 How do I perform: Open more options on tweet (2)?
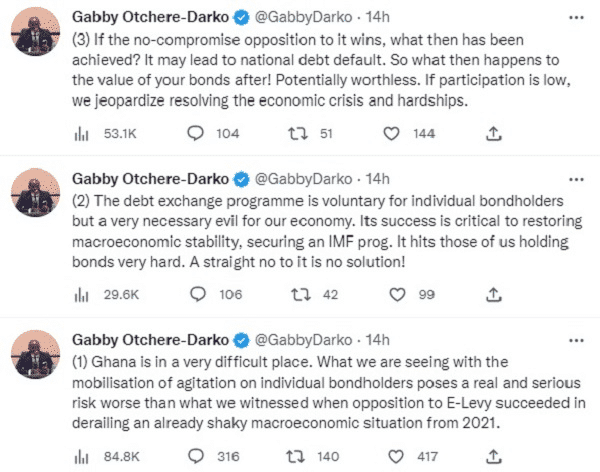click(574, 179)
